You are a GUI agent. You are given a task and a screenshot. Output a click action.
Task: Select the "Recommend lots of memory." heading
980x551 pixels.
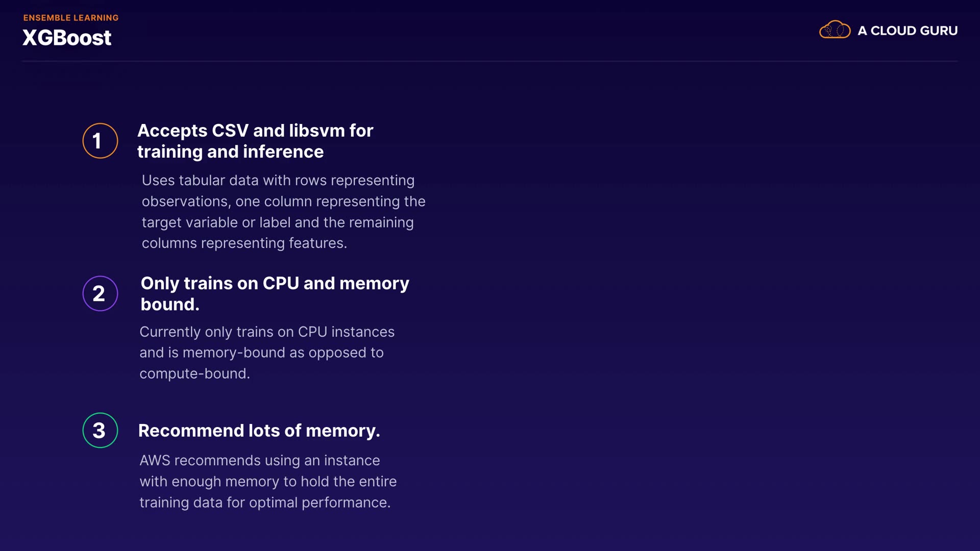pyautogui.click(x=259, y=431)
